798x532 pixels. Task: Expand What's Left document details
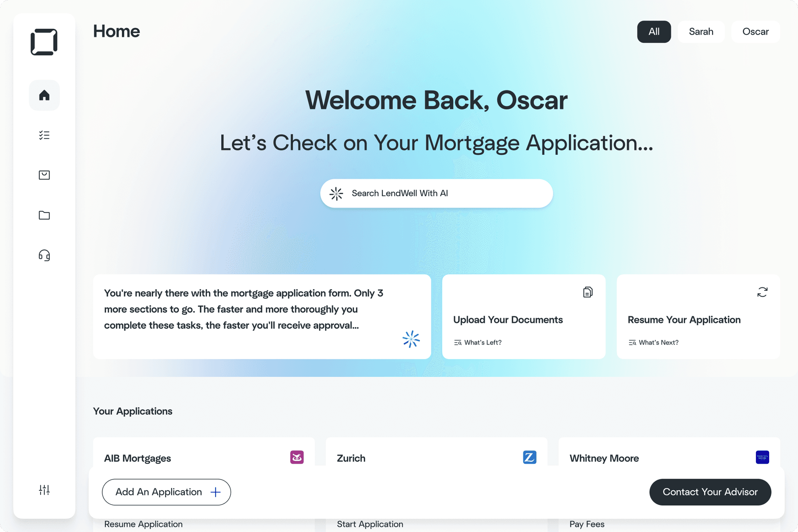[x=477, y=342]
